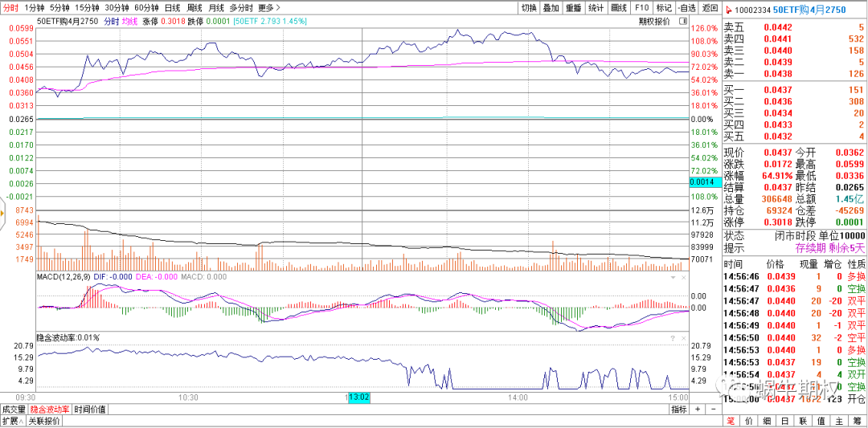This screenshot has width=868, height=428.
Task: Select the 细 detail tab
Action: [768, 422]
